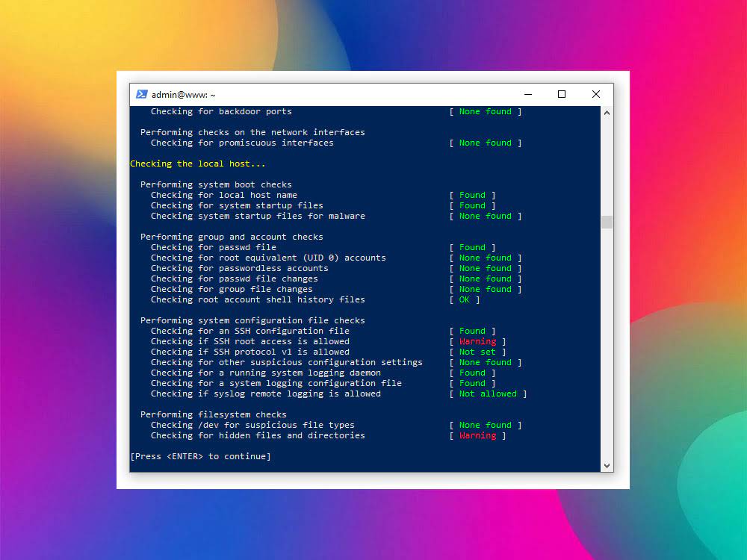The image size is (747, 560).
Task: Click the red Warning for hidden files and directories
Action: click(x=477, y=435)
